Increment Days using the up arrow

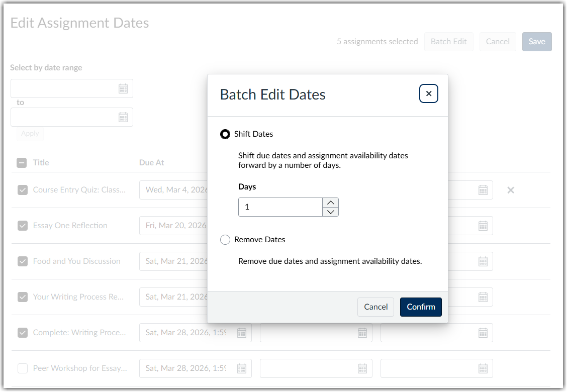pos(331,203)
